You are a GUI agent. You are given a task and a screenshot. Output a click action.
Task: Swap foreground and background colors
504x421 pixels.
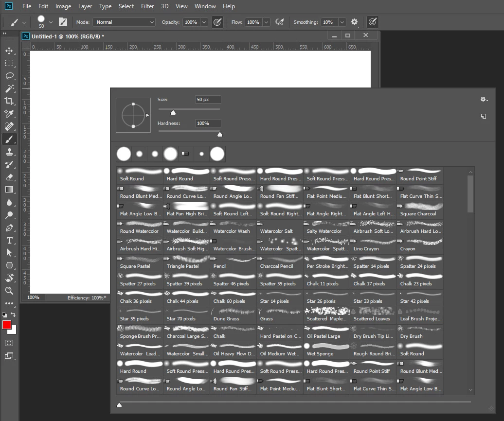(x=13, y=315)
